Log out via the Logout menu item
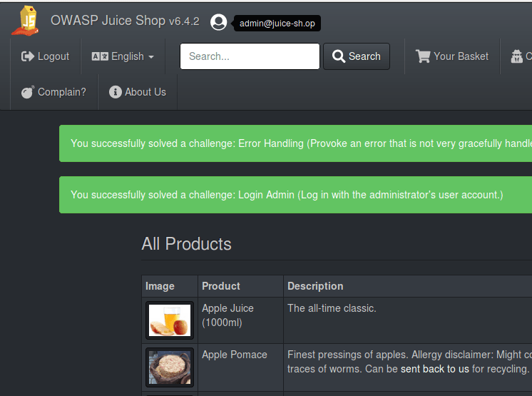The height and width of the screenshot is (396, 532). pyautogui.click(x=46, y=56)
